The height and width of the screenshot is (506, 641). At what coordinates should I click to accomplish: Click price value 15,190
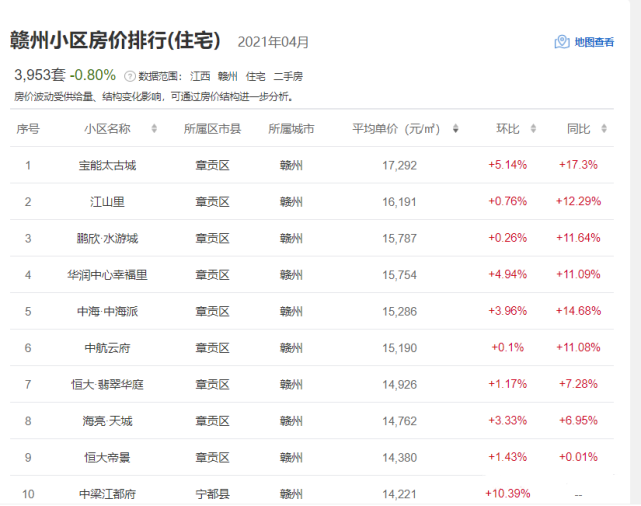tap(399, 348)
